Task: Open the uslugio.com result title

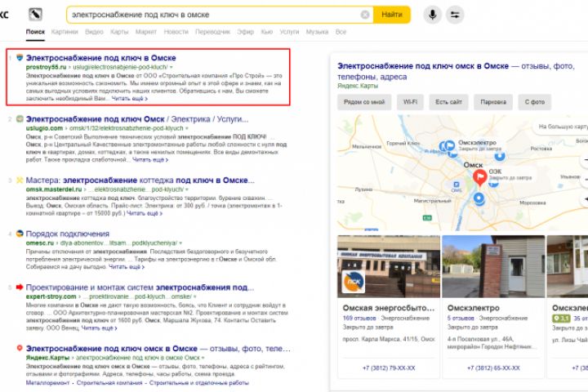Action: point(137,119)
